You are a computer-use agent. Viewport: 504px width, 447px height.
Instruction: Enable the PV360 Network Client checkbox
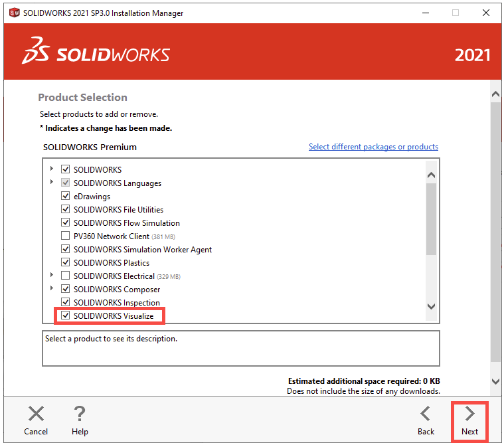pyautogui.click(x=65, y=236)
